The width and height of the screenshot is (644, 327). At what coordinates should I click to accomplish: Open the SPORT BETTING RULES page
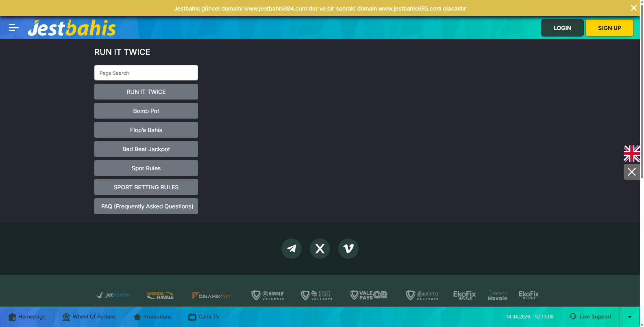[x=146, y=187]
